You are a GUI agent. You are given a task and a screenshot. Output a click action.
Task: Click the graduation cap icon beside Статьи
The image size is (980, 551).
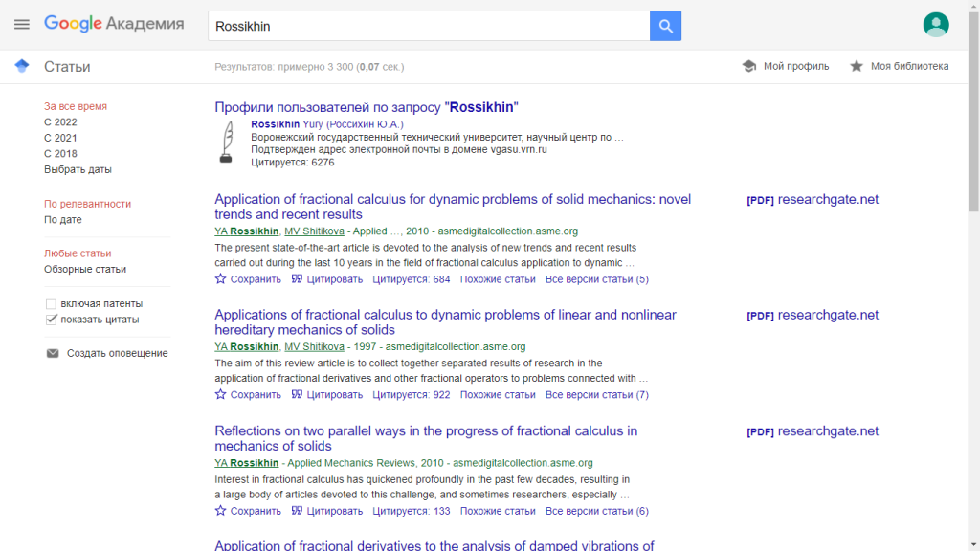point(22,66)
